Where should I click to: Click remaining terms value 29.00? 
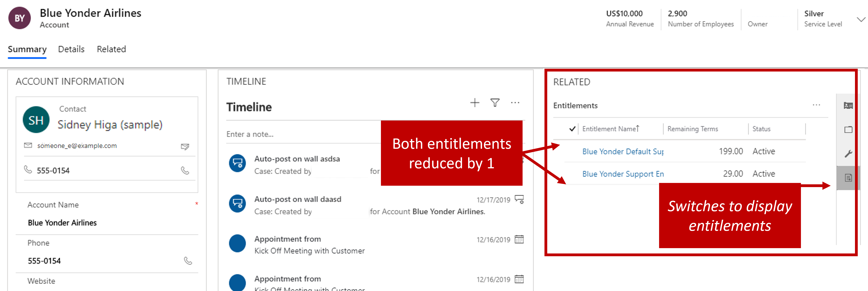[732, 173]
